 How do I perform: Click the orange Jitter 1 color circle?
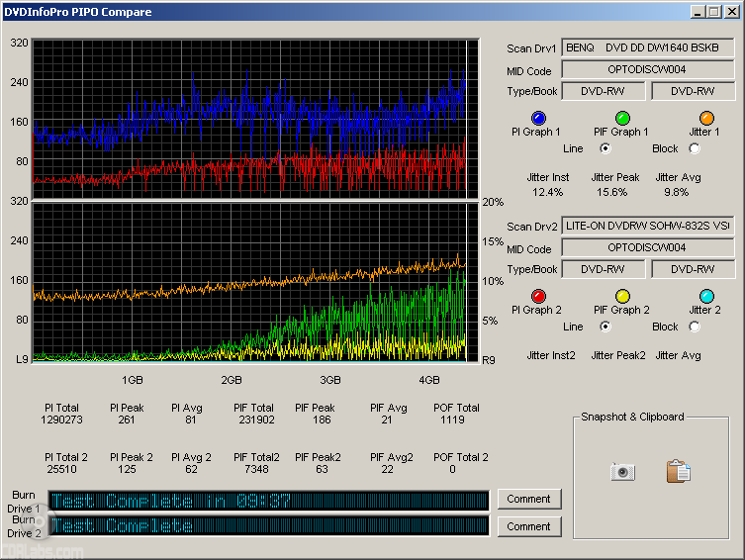click(x=705, y=118)
